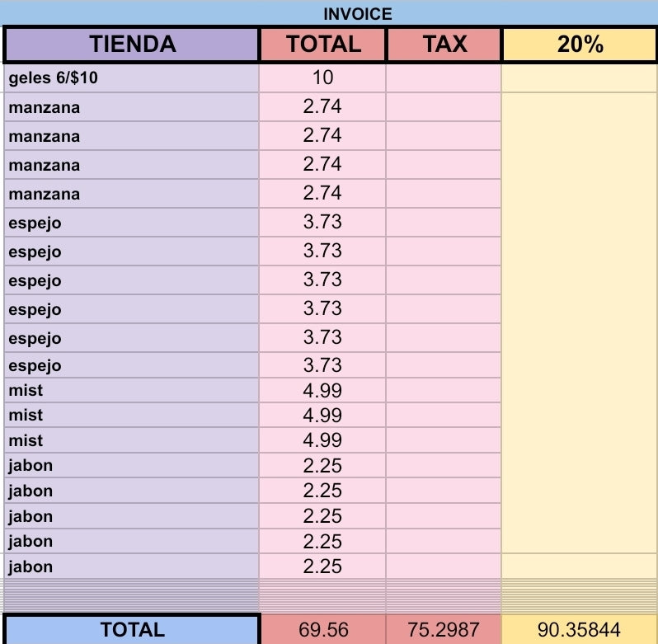Click the 90.35844 total cell

pos(579,630)
